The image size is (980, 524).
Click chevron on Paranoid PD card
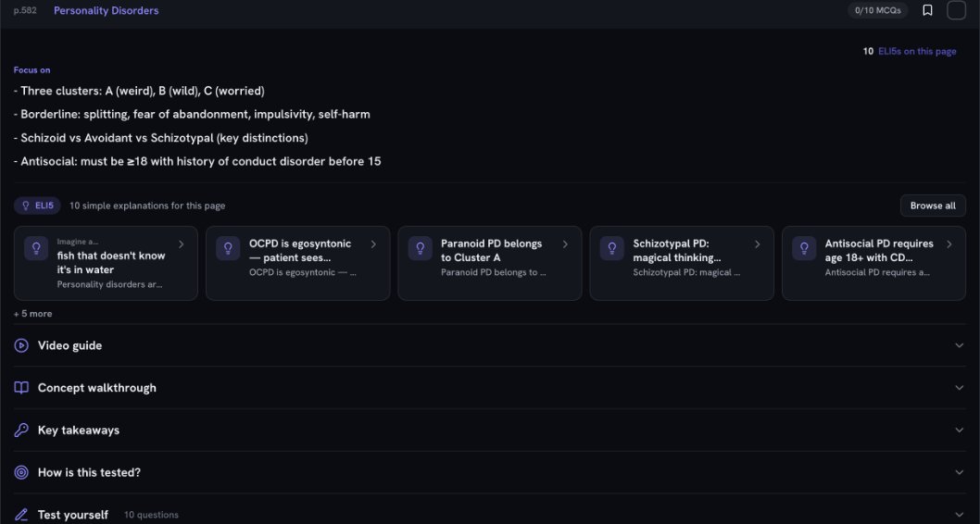pyautogui.click(x=565, y=244)
